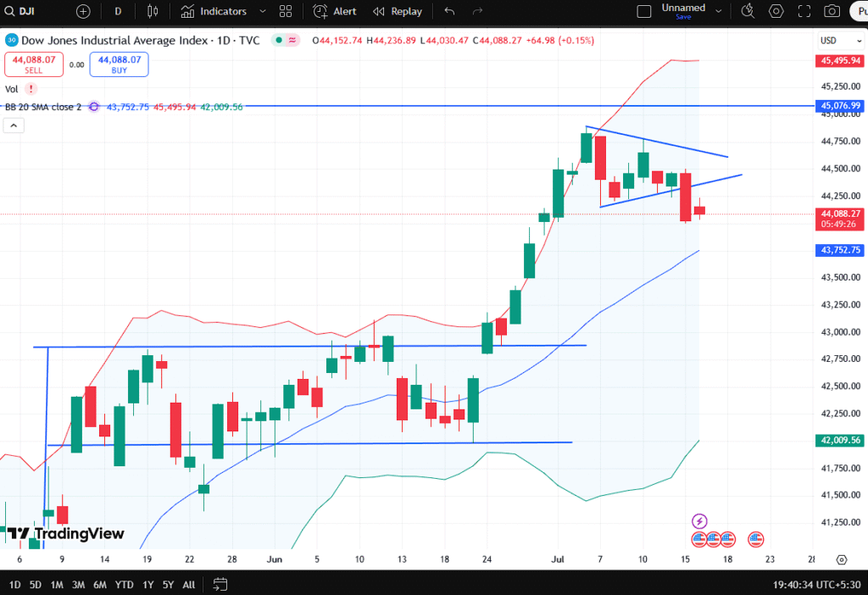The height and width of the screenshot is (595, 868).
Task: Select the All date range
Action: (189, 585)
